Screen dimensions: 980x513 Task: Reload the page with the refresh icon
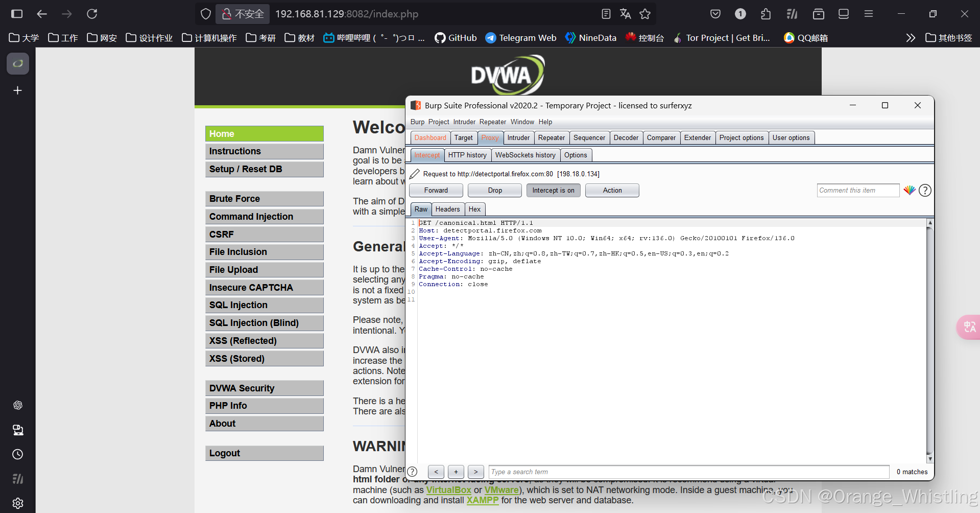92,14
